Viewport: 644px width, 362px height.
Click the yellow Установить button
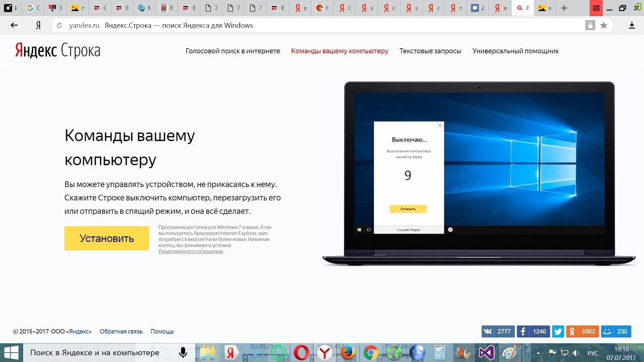pyautogui.click(x=107, y=238)
